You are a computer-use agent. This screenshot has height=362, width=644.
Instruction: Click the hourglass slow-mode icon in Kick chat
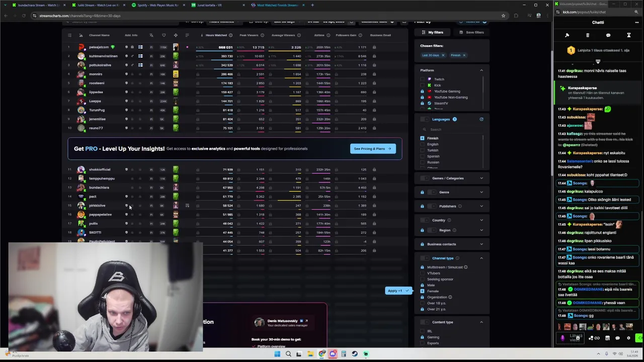(628, 35)
